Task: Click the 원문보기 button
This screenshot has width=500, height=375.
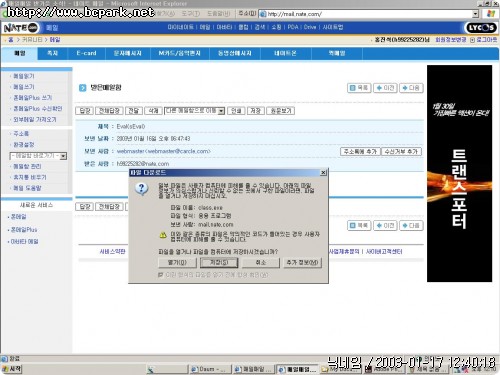Action: pyautogui.click(x=281, y=111)
